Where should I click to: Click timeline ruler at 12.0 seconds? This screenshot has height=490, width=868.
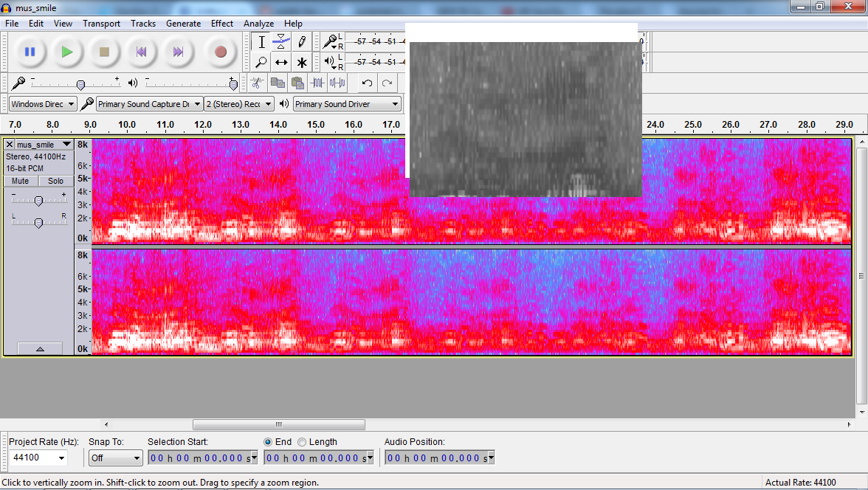[x=202, y=125]
